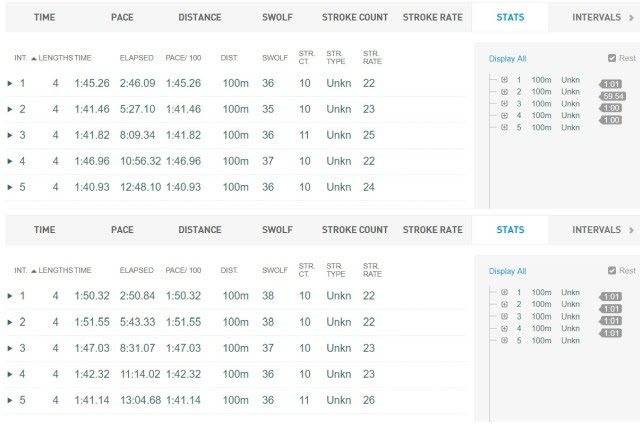The image size is (640, 424).
Task: Click STR. TYPE column header in upper table
Action: (336, 58)
